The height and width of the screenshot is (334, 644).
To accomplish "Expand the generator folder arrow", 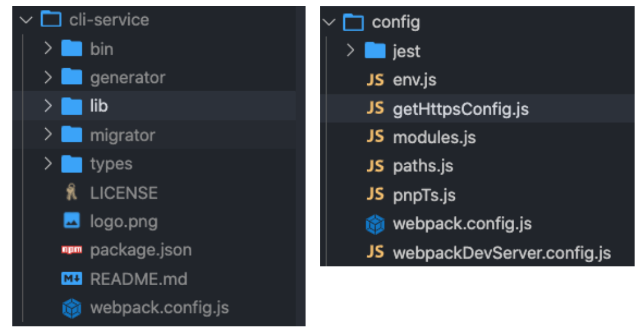I will tap(48, 77).
